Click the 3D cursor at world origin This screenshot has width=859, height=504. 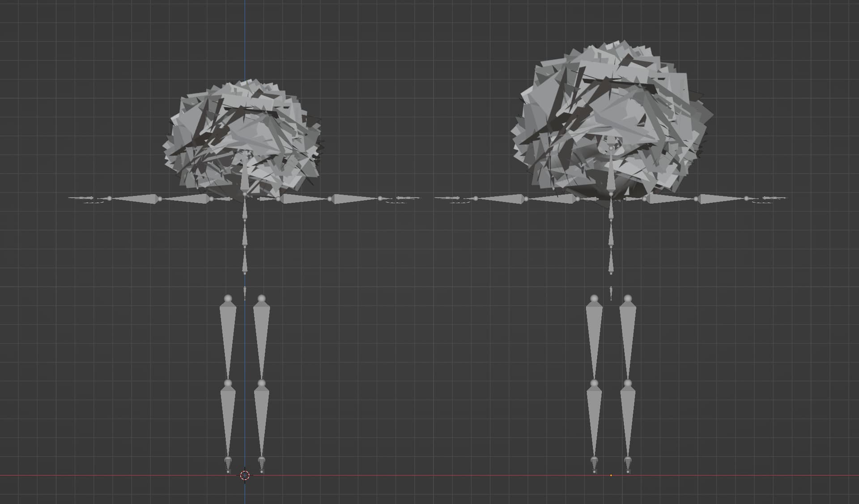[245, 475]
